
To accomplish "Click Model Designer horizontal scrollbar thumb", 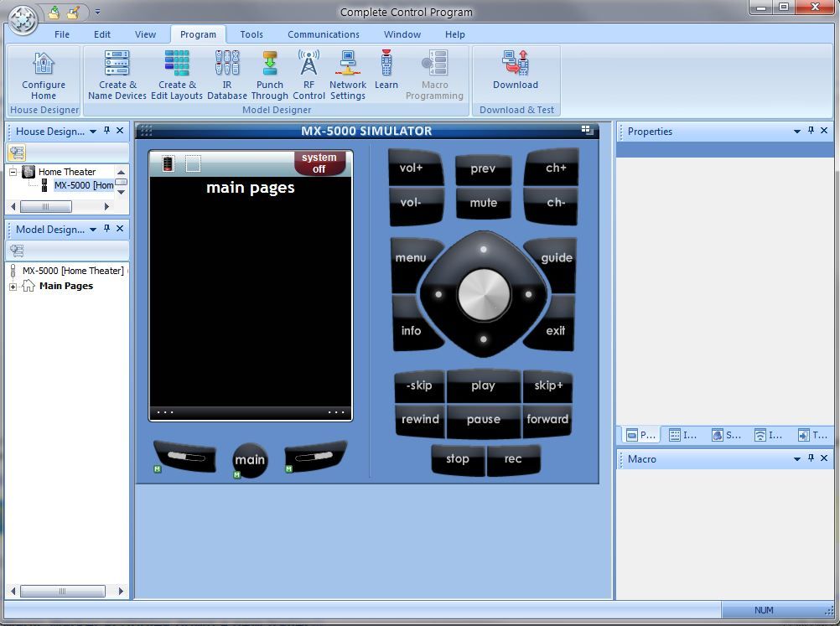I will tap(62, 591).
